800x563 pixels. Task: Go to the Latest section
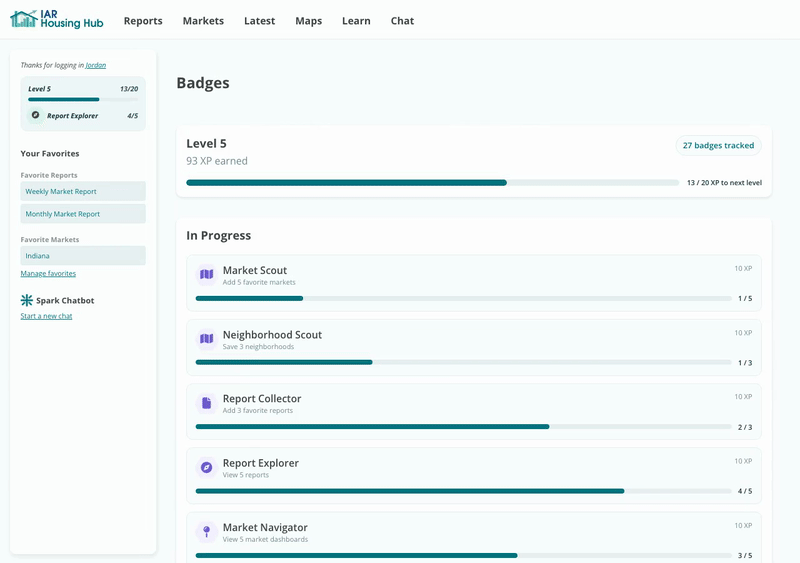click(x=259, y=21)
